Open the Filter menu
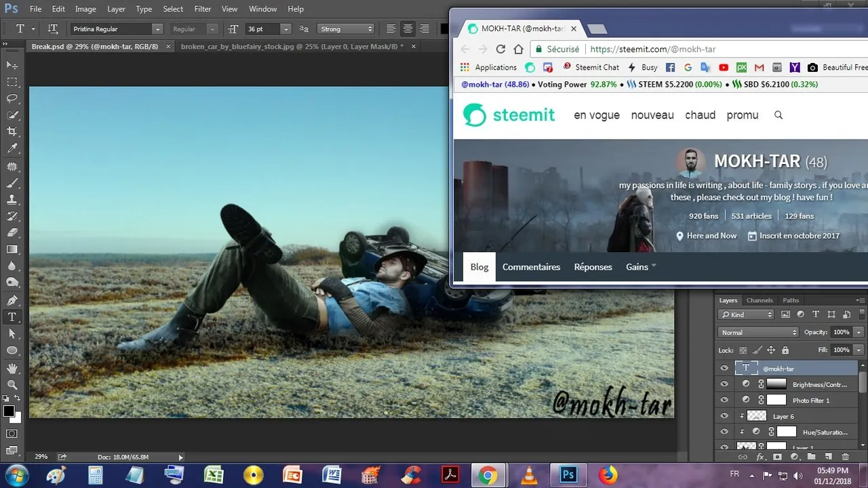The image size is (868, 488). [x=203, y=9]
